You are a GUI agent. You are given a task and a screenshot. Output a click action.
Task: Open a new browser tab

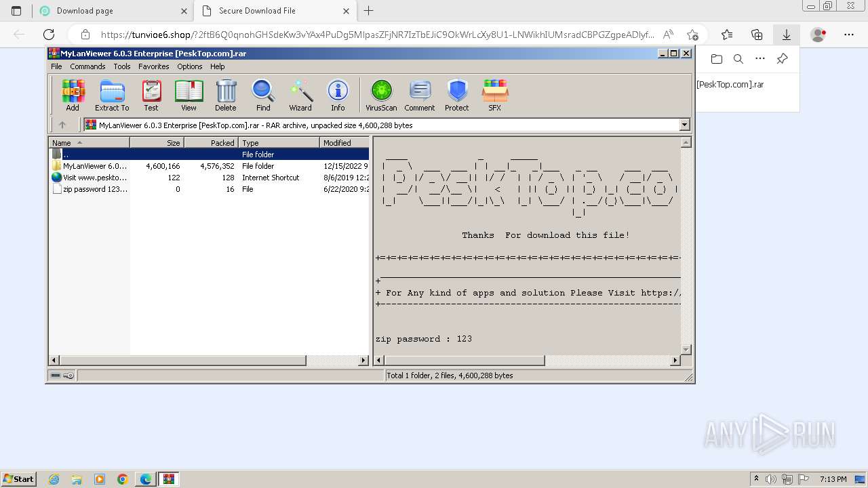[x=369, y=11]
